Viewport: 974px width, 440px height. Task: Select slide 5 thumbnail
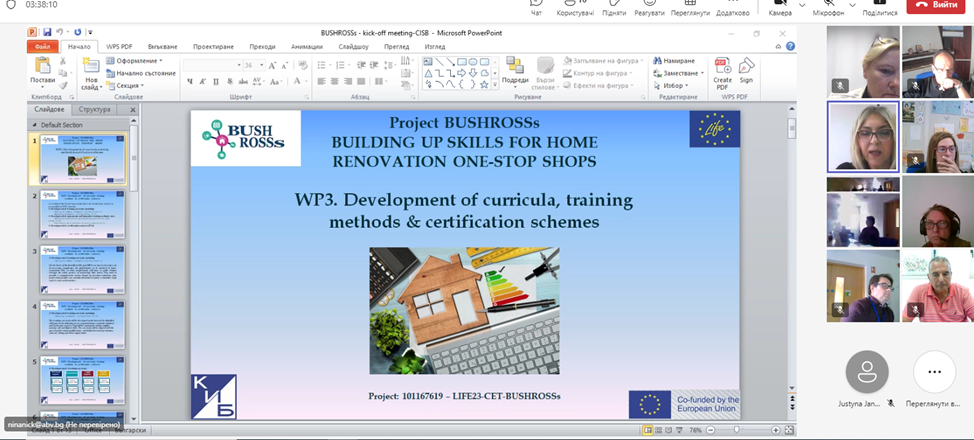click(83, 380)
